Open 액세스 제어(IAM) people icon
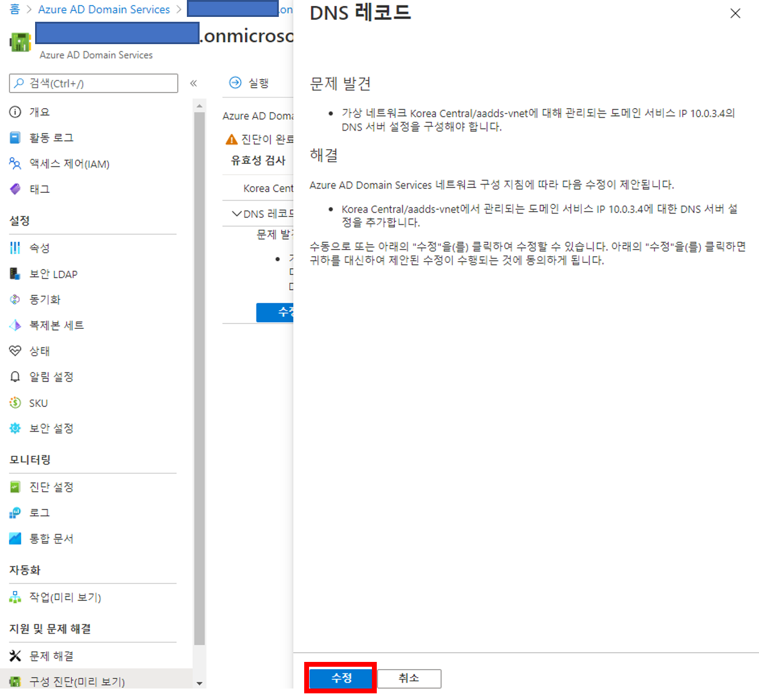 [x=15, y=163]
